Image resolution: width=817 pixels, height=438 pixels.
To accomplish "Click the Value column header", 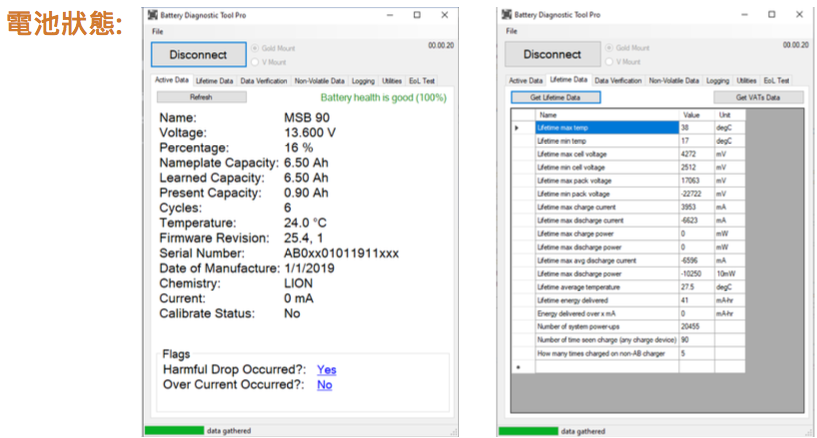I will pos(697,115).
